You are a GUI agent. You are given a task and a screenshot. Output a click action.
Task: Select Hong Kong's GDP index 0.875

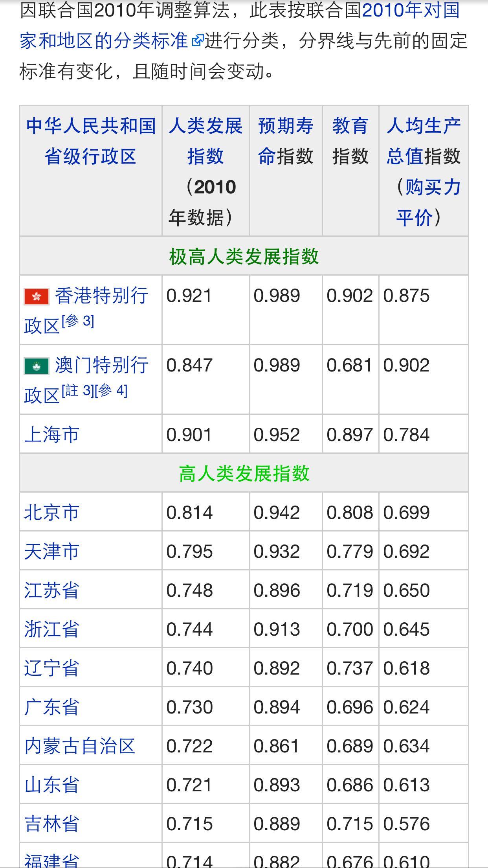[x=406, y=296]
